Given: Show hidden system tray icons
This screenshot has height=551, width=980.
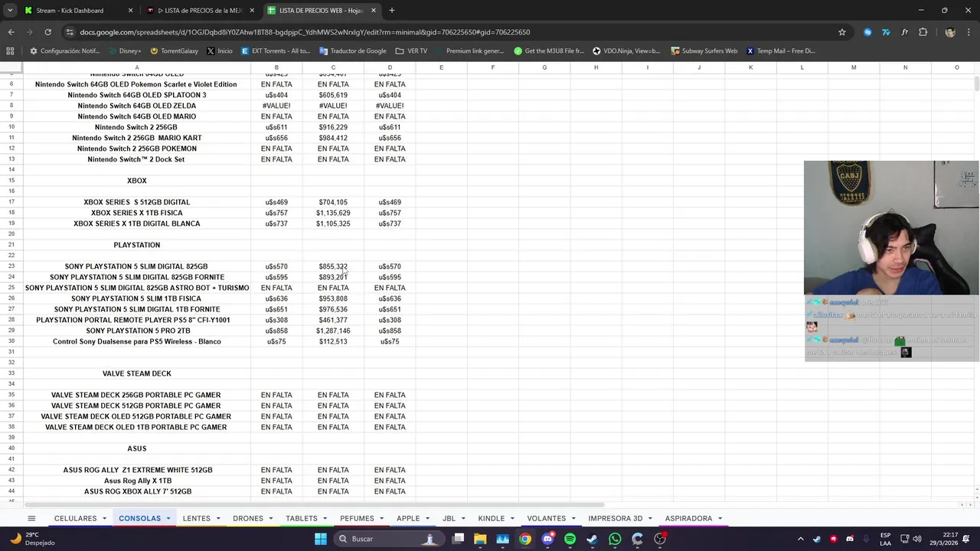Looking at the screenshot, I should click(x=801, y=539).
